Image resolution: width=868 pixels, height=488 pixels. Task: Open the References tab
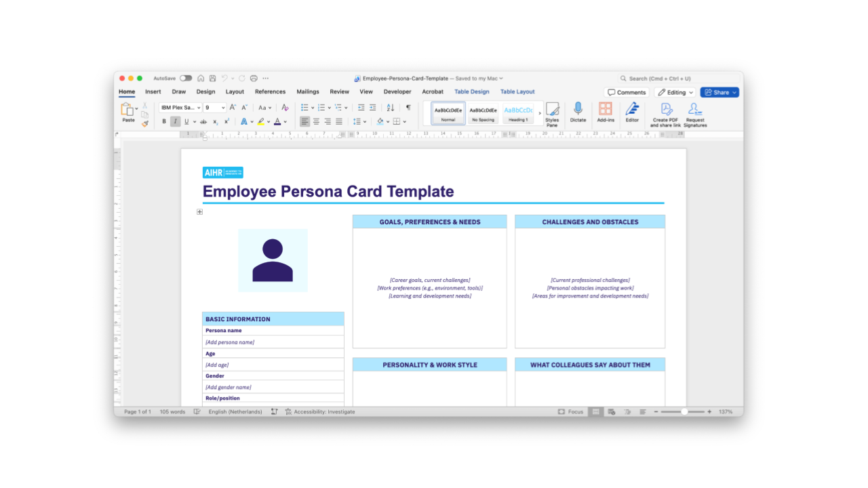270,91
